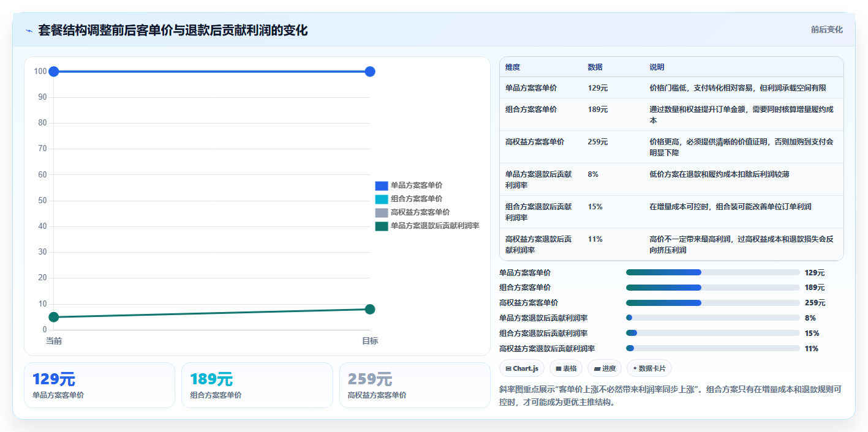Click table cell 189元
The width and height of the screenshot is (868, 432).
point(597,110)
